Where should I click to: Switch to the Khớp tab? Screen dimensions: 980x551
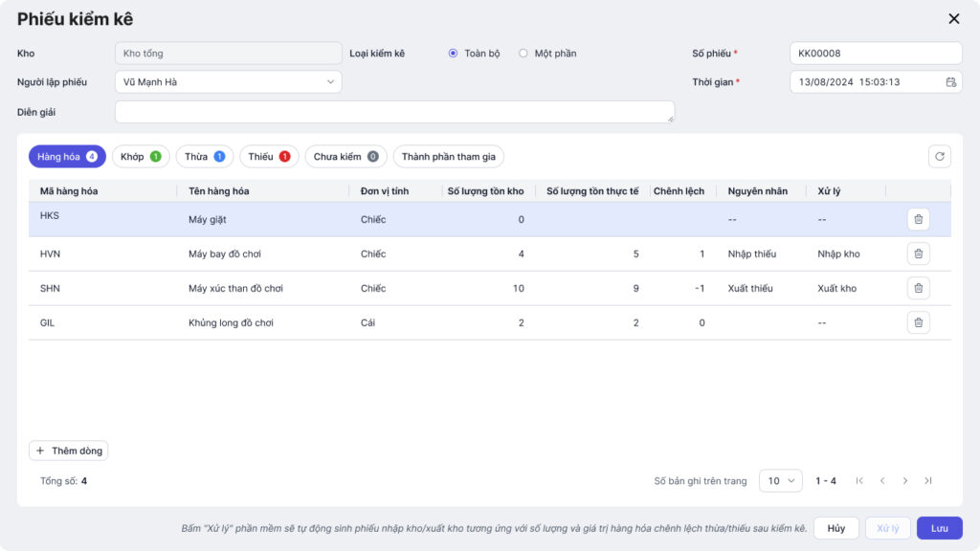point(141,157)
